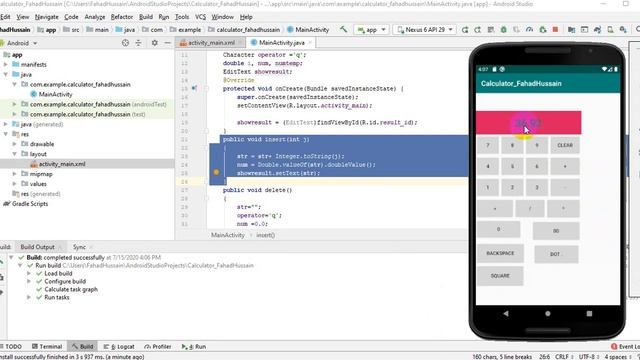The image size is (640, 360).
Task: Click the Rerun app icon in toolbar
Action: tap(465, 30)
